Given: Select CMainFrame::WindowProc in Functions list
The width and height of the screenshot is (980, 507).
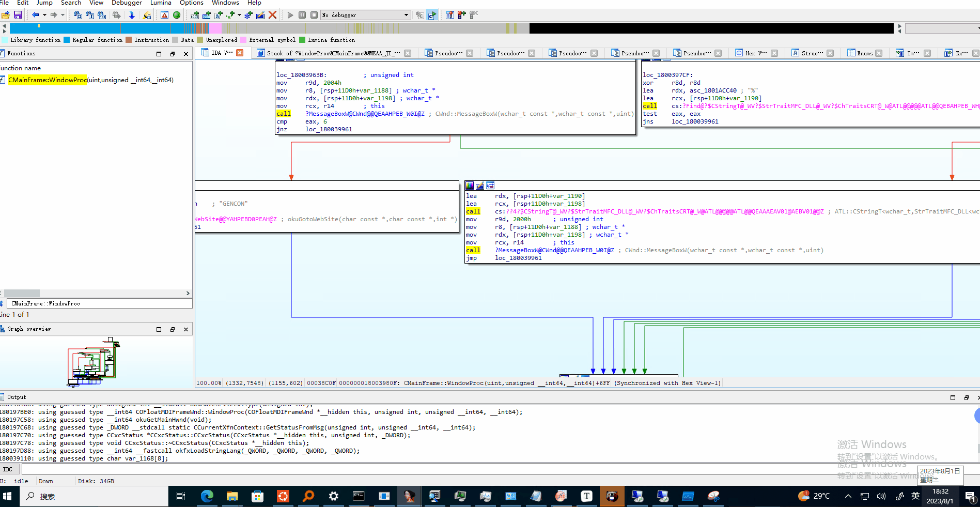Looking at the screenshot, I should point(91,80).
